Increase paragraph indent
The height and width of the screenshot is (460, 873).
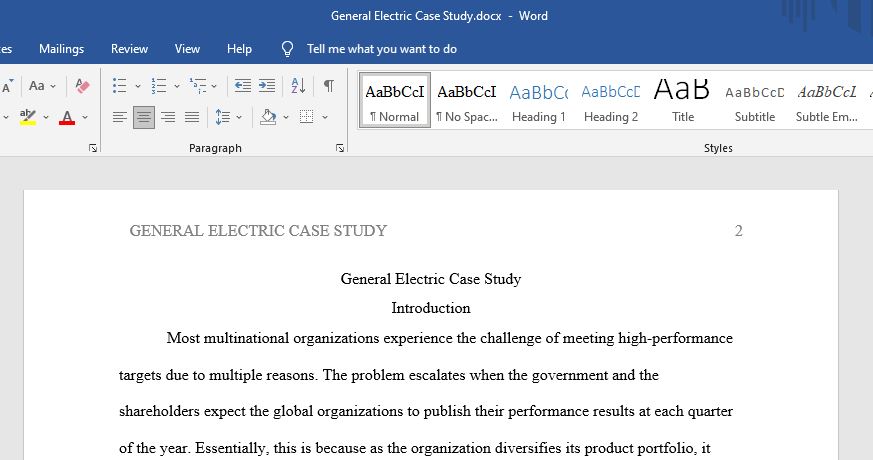tap(267, 86)
